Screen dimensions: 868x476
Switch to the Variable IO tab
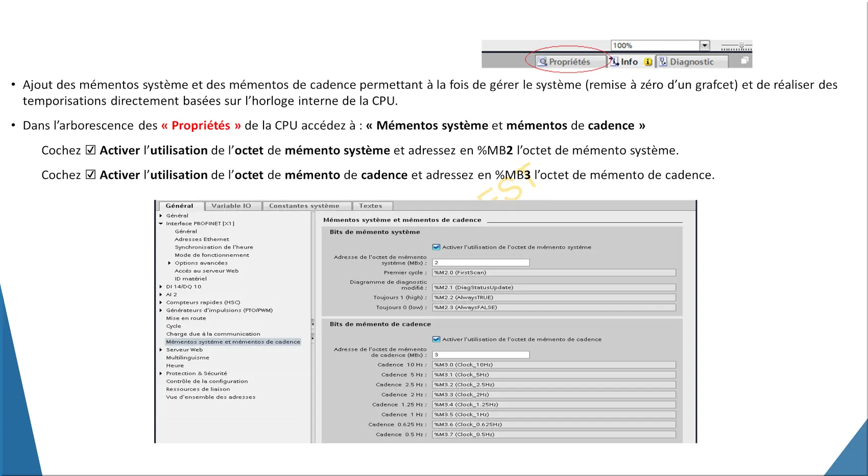coord(231,206)
